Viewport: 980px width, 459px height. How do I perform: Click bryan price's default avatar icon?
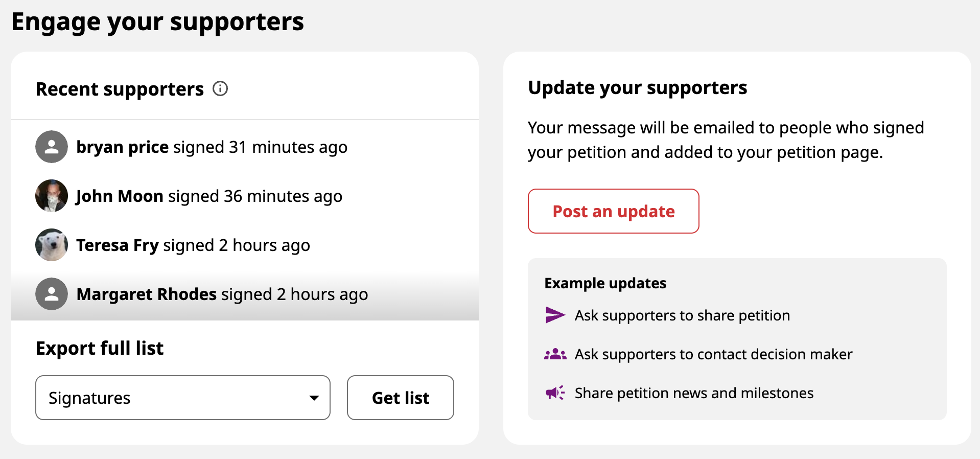coord(52,147)
